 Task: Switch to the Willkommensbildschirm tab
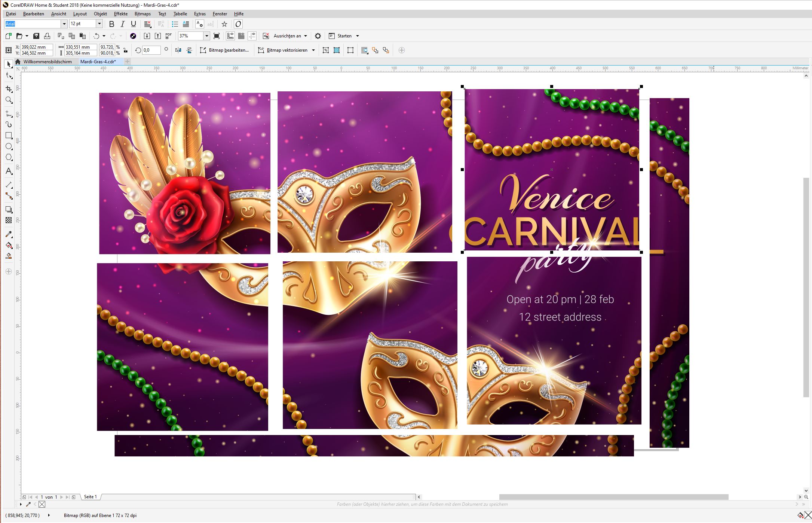[48, 62]
